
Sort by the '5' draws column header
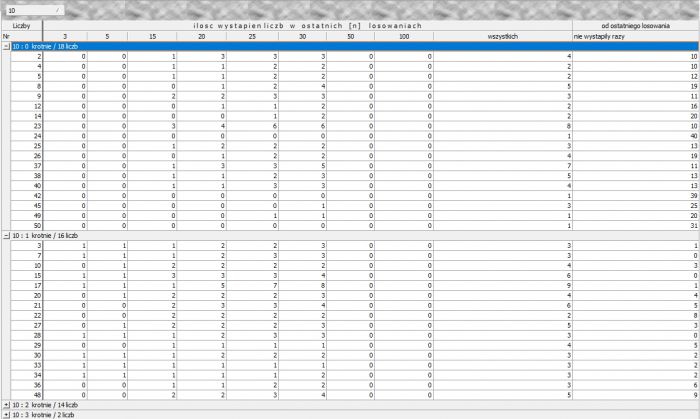pyautogui.click(x=107, y=37)
